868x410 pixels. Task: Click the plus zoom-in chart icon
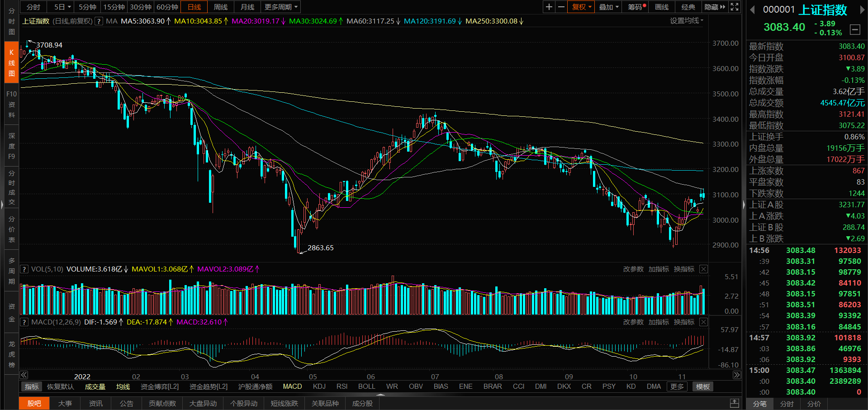(549, 7)
